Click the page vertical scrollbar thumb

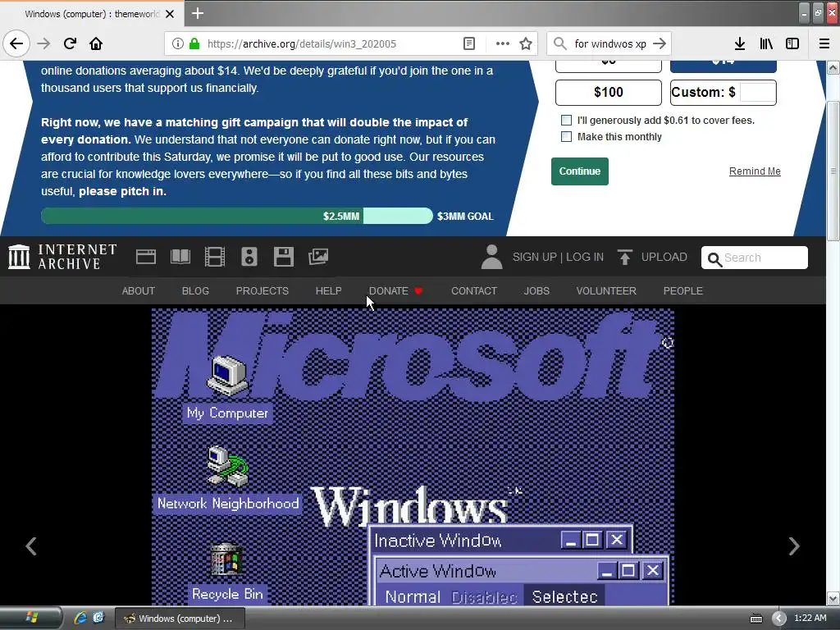click(833, 171)
